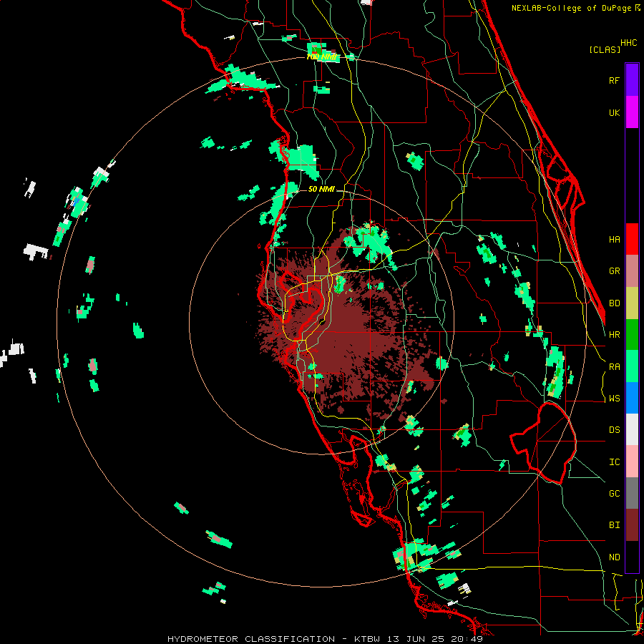Click the BI brown legend swatch
644x644 pixels.
point(632,525)
